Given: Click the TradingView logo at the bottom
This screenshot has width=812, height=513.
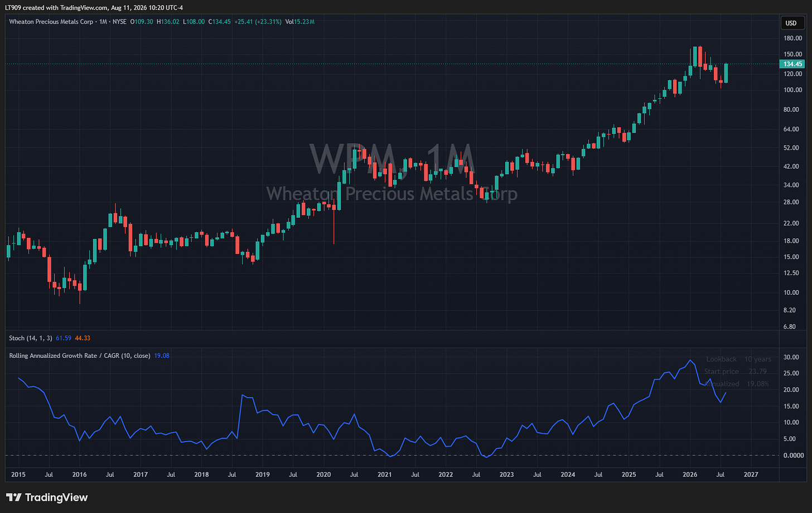Looking at the screenshot, I should coord(47,497).
